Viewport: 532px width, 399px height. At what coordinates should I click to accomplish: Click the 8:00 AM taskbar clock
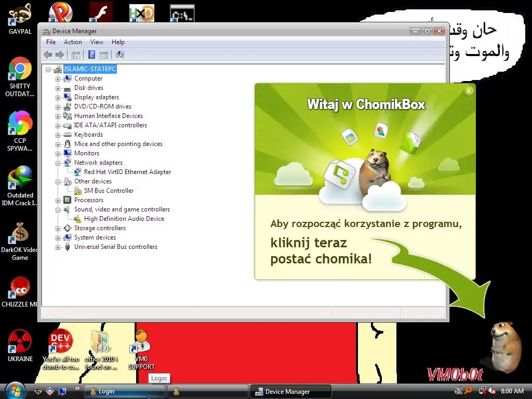click(x=512, y=391)
